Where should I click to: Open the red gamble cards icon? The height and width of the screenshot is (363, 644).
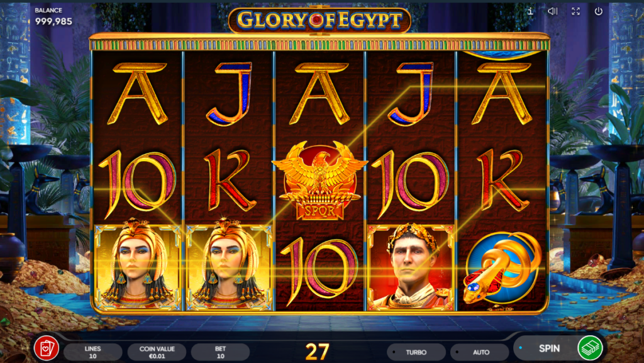[46, 349]
